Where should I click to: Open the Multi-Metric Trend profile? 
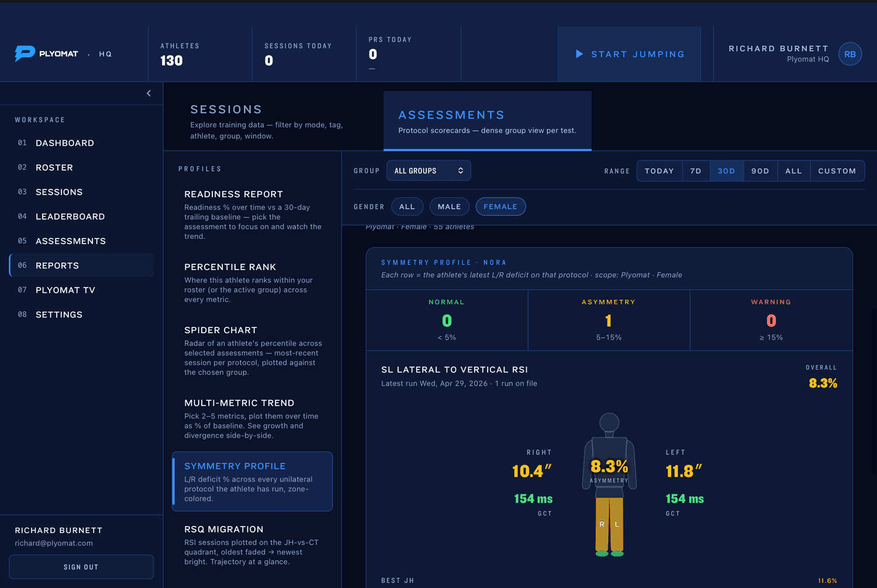point(253,418)
